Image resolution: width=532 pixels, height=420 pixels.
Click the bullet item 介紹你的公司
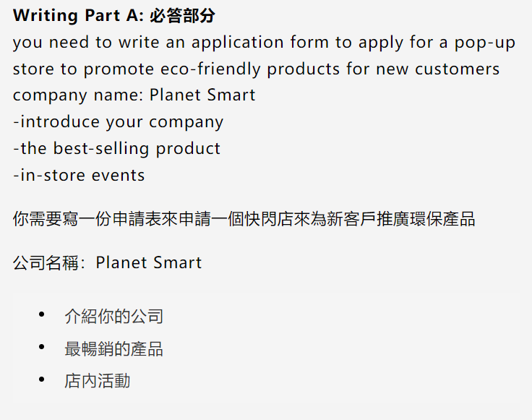[114, 316]
